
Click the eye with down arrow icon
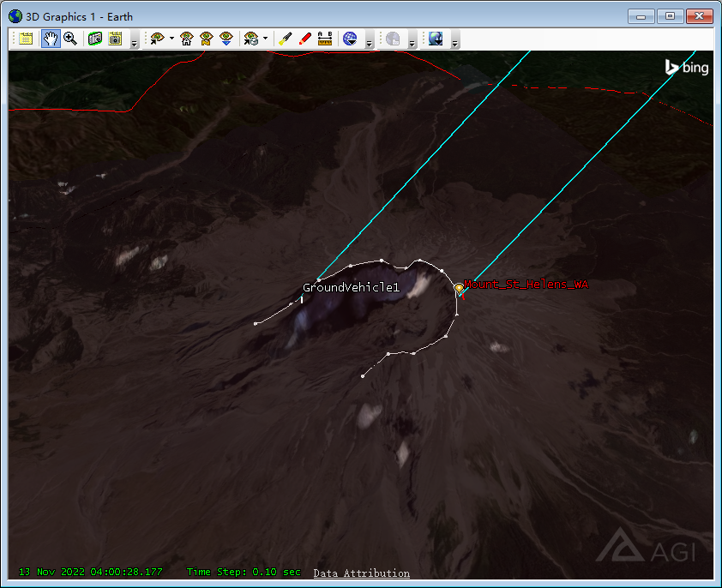226,39
